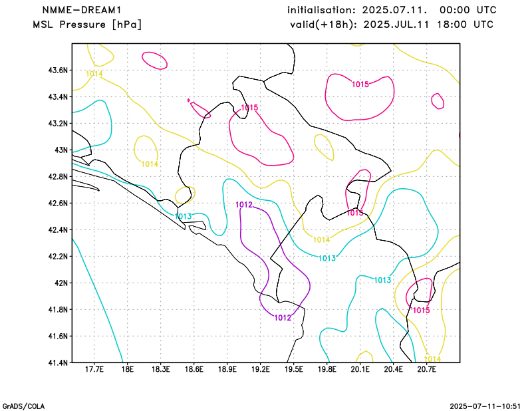Screen dimensions: 532x411
Task: Click the 42.4N latitude axis label
Action: point(58,229)
